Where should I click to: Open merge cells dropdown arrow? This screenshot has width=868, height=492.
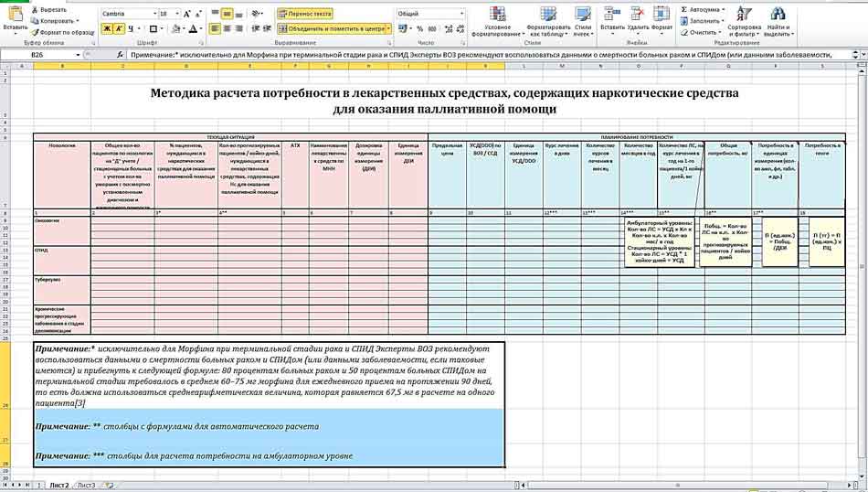coord(388,28)
